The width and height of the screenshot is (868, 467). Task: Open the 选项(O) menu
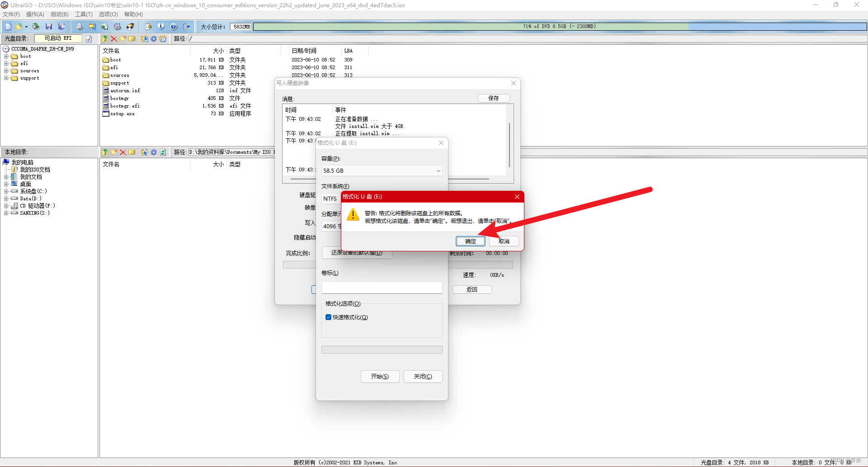[x=108, y=14]
